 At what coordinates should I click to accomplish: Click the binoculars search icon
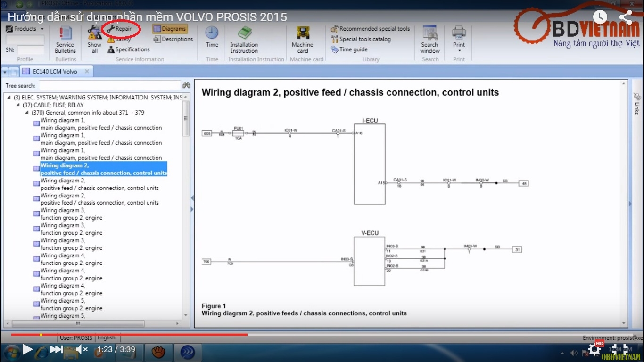186,85
